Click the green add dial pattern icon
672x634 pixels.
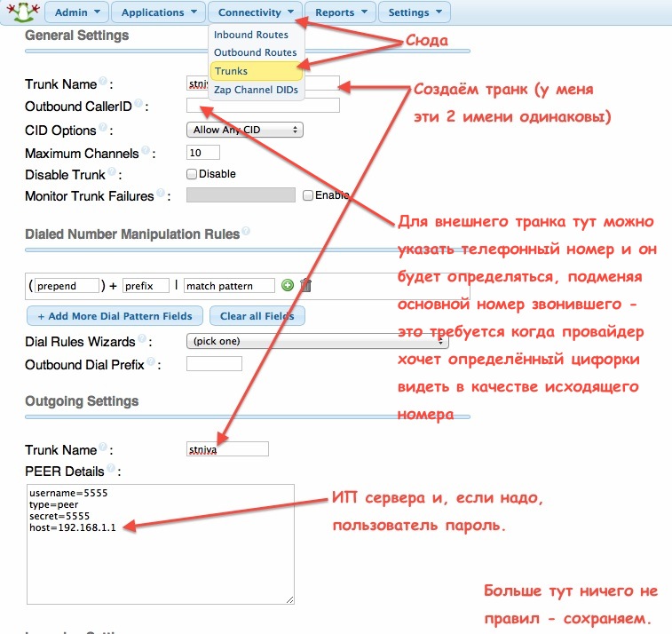pos(288,285)
